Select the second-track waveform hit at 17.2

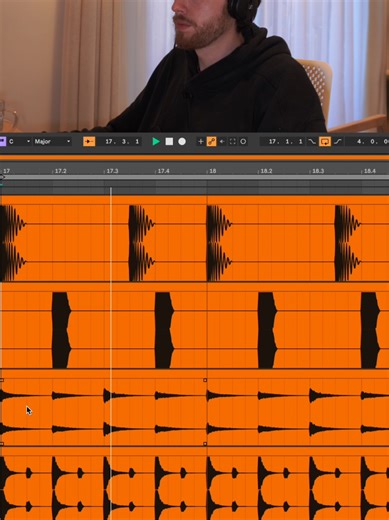coord(61,330)
